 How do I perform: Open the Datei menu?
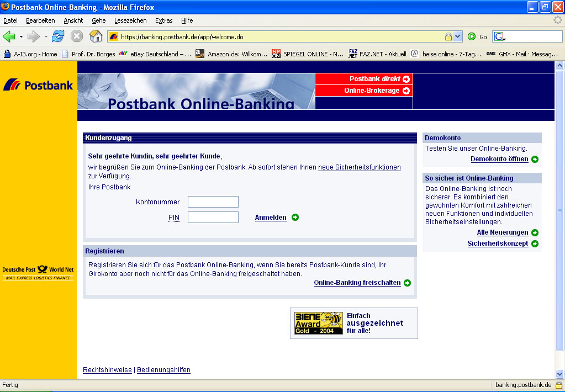coord(10,20)
